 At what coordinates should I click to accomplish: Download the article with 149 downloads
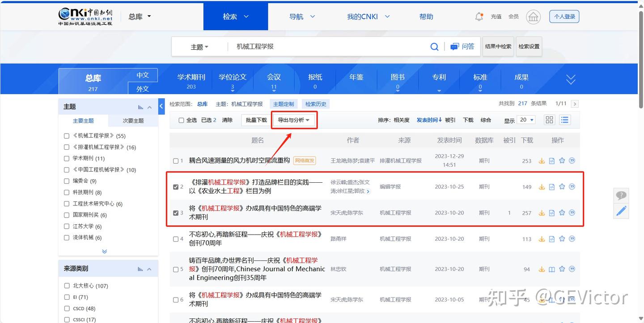pos(542,187)
